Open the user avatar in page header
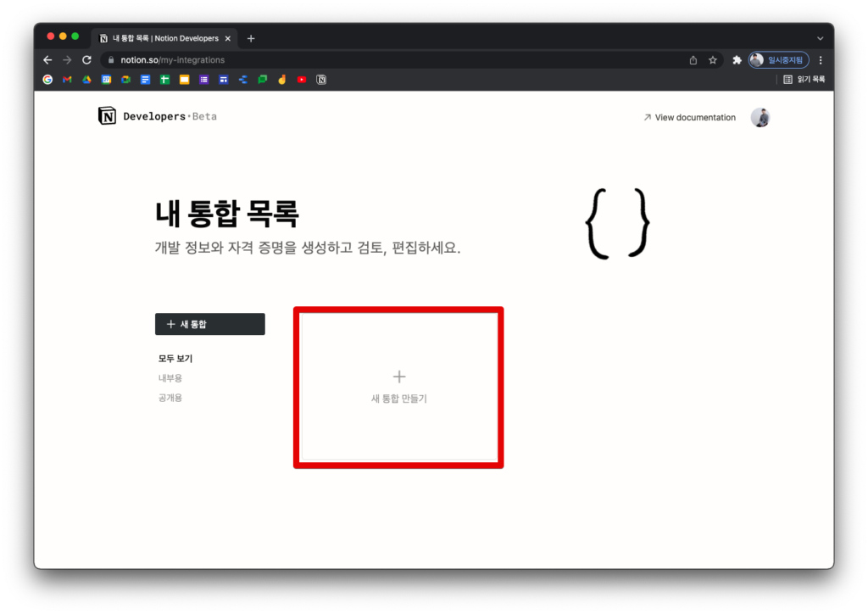 pyautogui.click(x=760, y=117)
